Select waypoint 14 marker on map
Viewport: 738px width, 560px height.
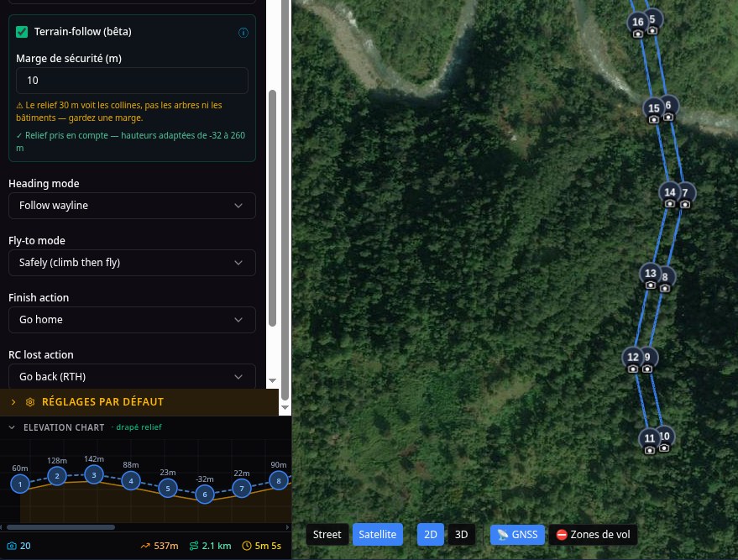tap(670, 192)
